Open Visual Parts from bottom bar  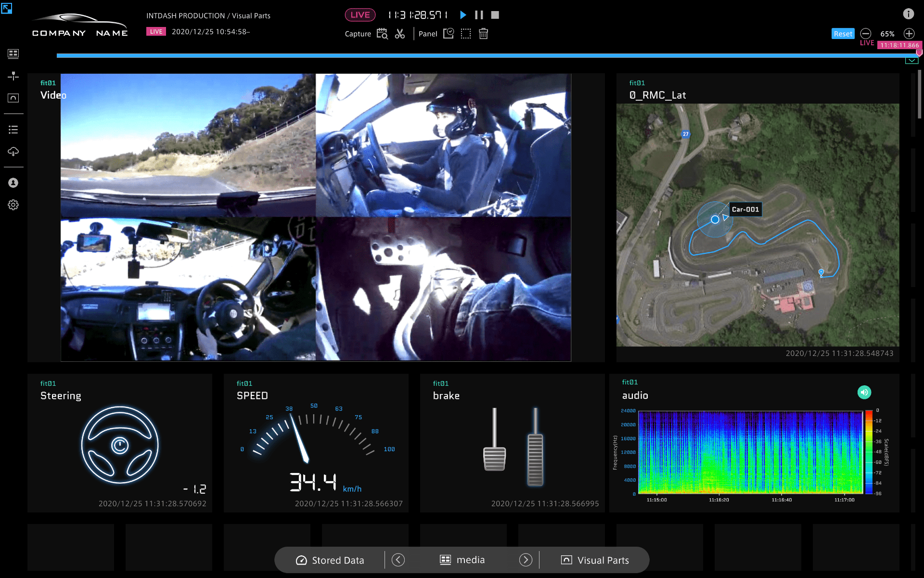click(595, 560)
